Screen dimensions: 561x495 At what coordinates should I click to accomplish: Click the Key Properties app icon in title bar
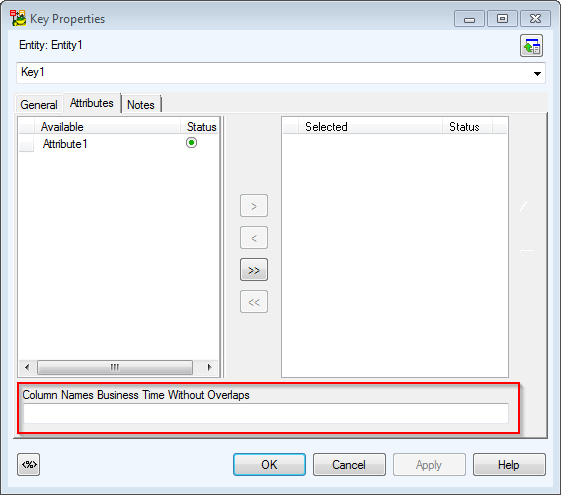click(x=18, y=18)
